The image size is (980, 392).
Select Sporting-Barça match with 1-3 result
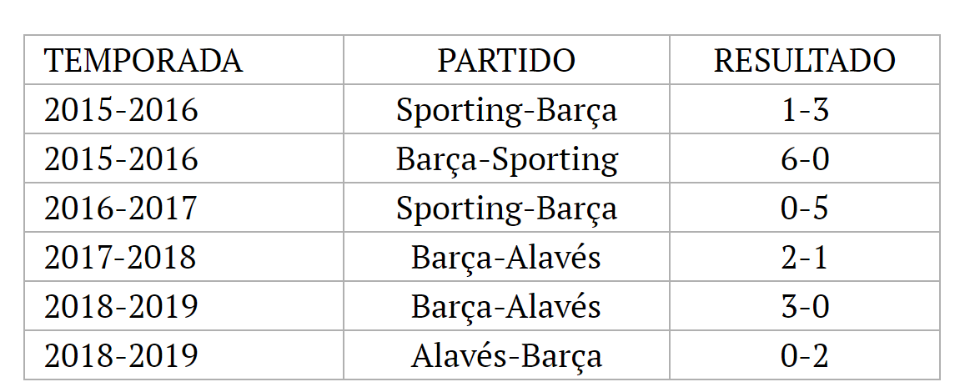tap(507, 109)
